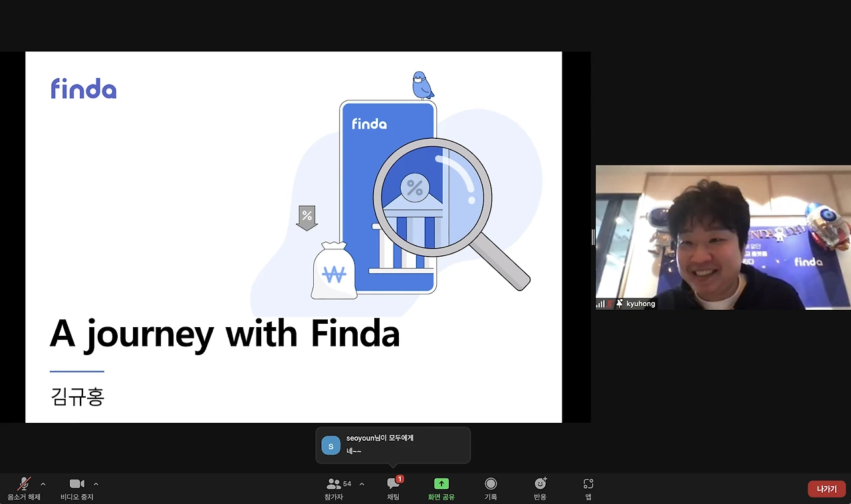
Task: Start screen sharing with 화면 공유
Action: 441,489
